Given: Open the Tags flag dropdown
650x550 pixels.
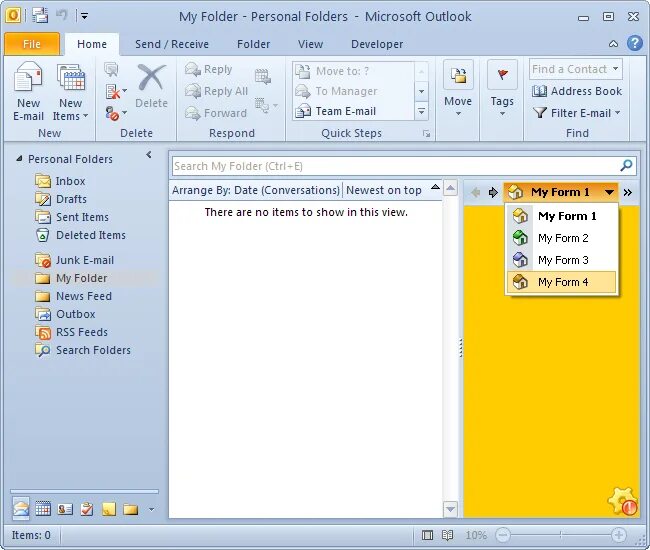Looking at the screenshot, I should (502, 89).
